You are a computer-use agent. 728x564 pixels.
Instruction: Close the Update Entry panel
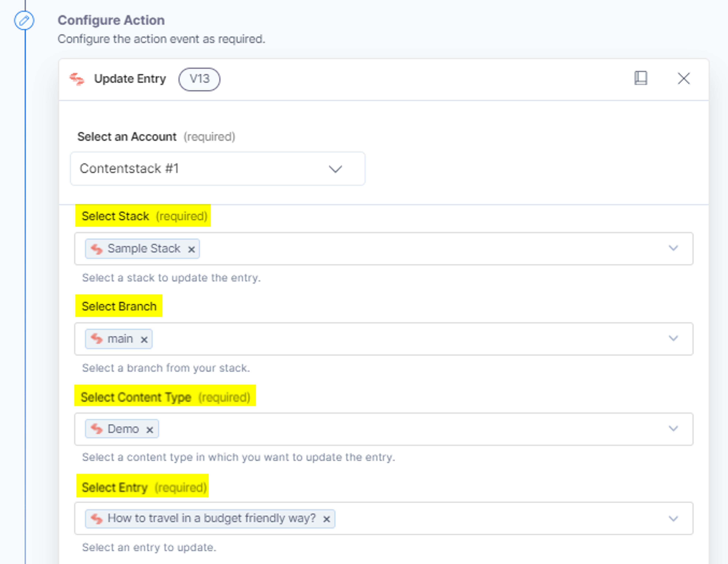tap(684, 79)
